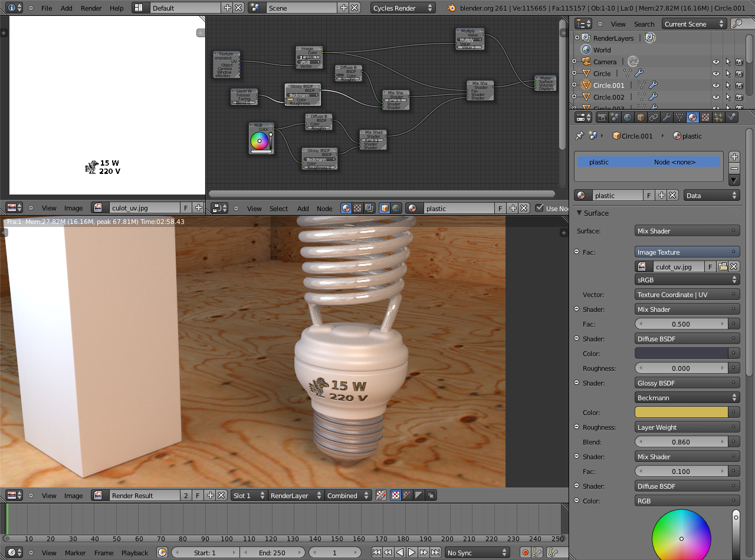Open the Help menu
755x560 pixels.
point(117,8)
